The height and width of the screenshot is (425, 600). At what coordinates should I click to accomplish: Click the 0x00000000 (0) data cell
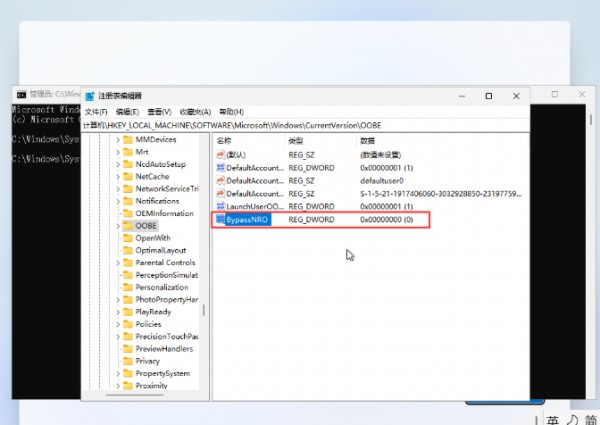coord(386,220)
